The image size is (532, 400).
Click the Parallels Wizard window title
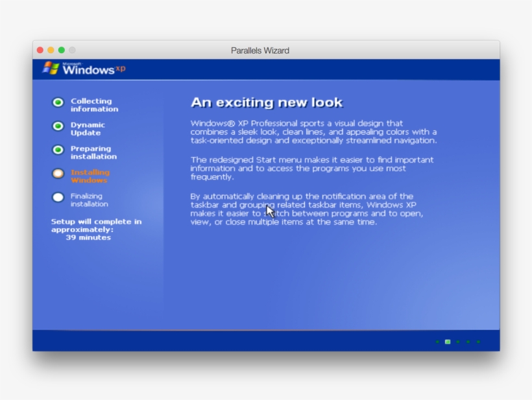(260, 51)
